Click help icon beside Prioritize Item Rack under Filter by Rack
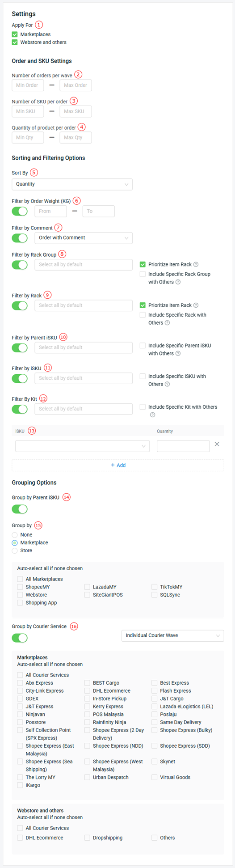The height and width of the screenshot is (868, 235). pyautogui.click(x=196, y=305)
